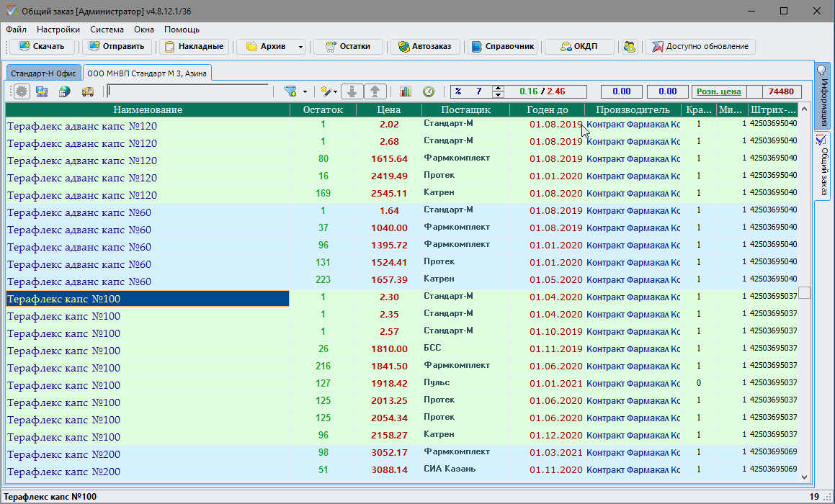Click stock value 223 in Остаток column
Viewport: 835px width, 504px height.
pos(323,280)
